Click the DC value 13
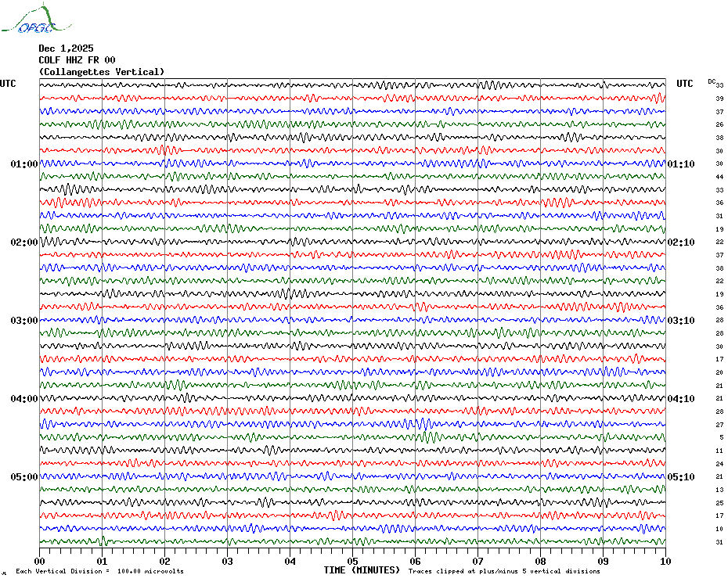 click(719, 490)
